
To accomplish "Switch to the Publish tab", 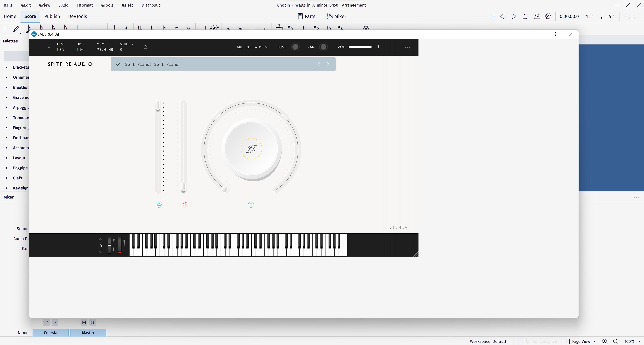I will coord(52,16).
